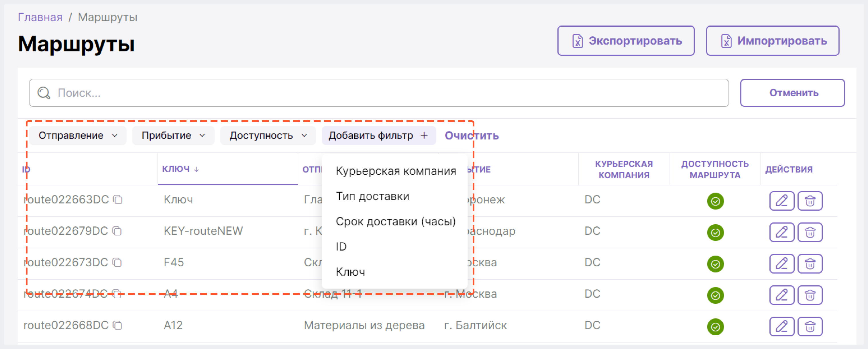868x349 pixels.
Task: Select the route022668DC ID text
Action: coord(66,326)
